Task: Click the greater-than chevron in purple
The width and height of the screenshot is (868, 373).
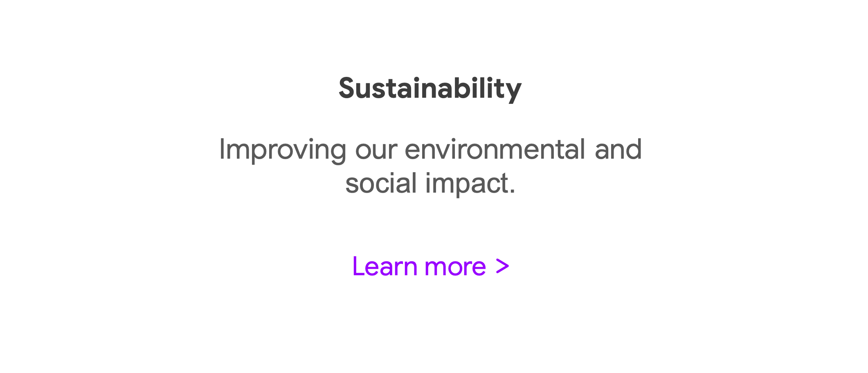Action: tap(502, 266)
